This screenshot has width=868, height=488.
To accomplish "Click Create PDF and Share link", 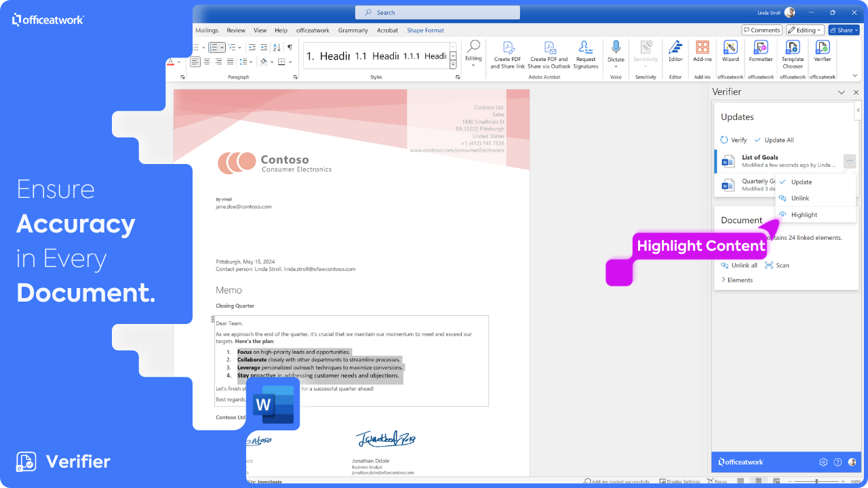I will [x=507, y=54].
